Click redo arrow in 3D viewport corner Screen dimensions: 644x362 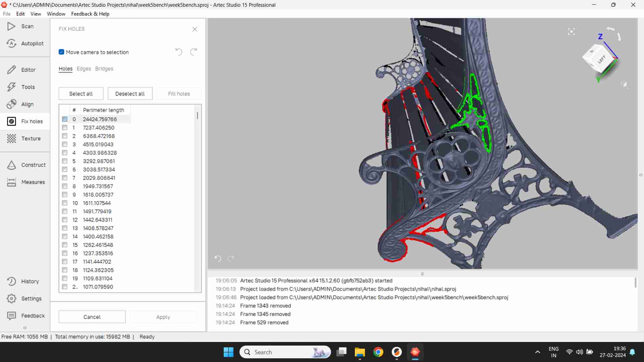[x=231, y=258]
